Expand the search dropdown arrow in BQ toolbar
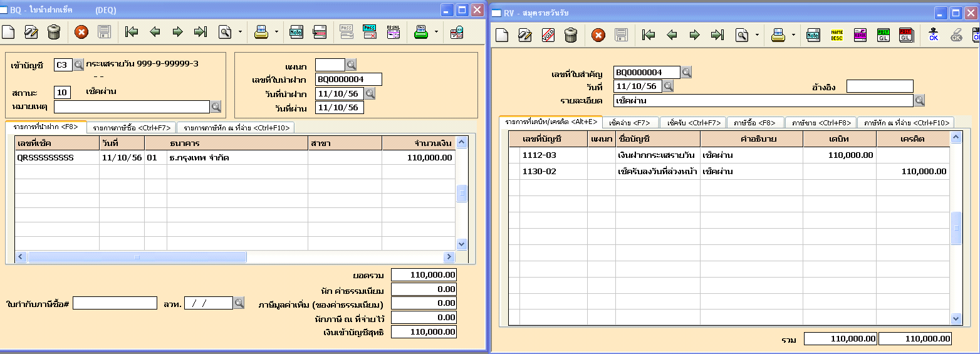 (x=241, y=32)
